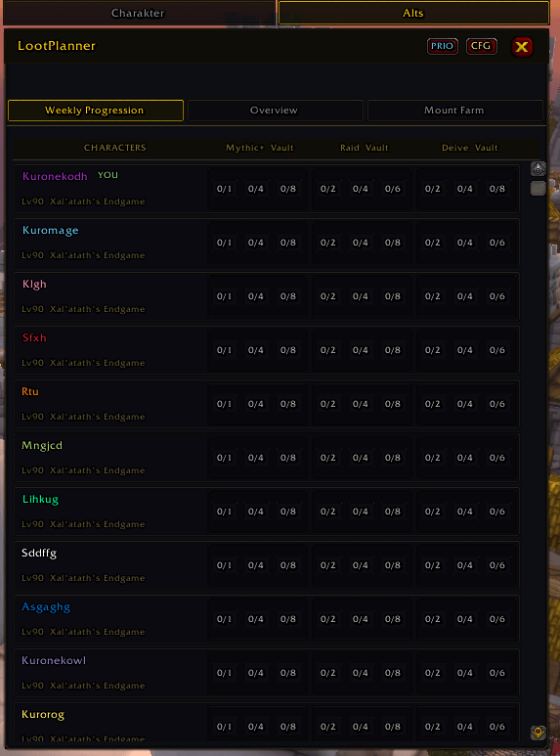
Task: Select character Kuromage
Action: [50, 231]
